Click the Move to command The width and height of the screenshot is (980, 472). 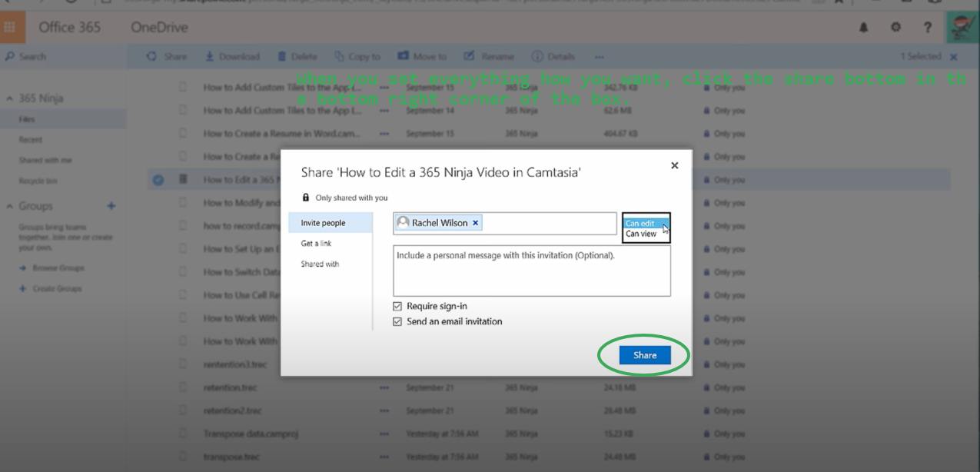pyautogui.click(x=422, y=57)
